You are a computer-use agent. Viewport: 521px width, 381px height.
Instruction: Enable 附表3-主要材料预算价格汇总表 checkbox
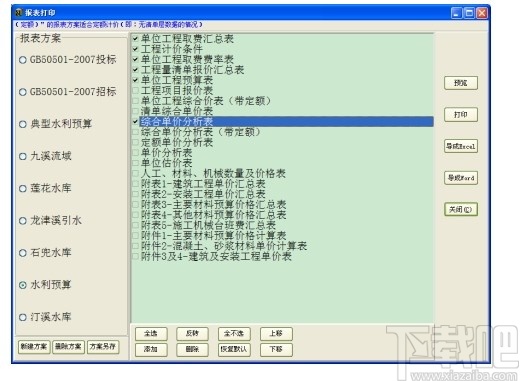tap(135, 204)
